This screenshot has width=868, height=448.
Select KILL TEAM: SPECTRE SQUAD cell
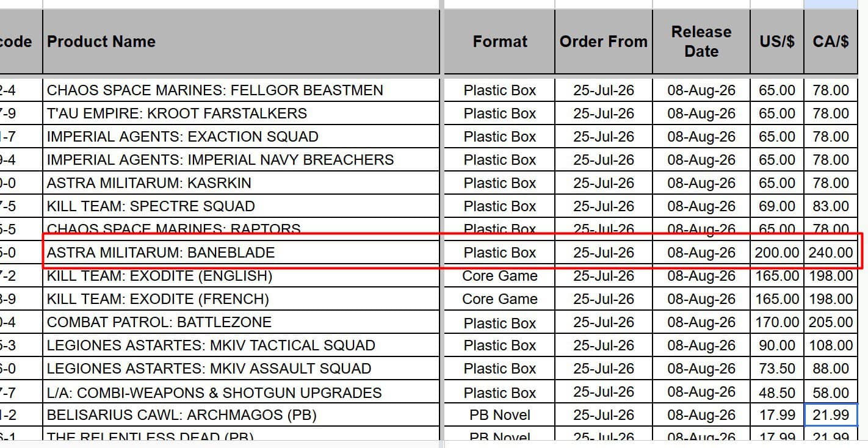point(241,206)
